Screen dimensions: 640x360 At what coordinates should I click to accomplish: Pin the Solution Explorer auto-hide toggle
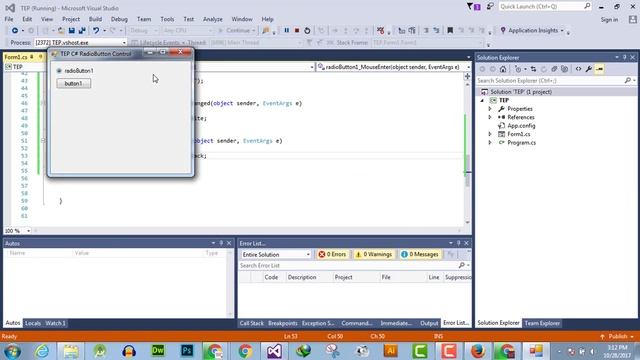(x=624, y=58)
